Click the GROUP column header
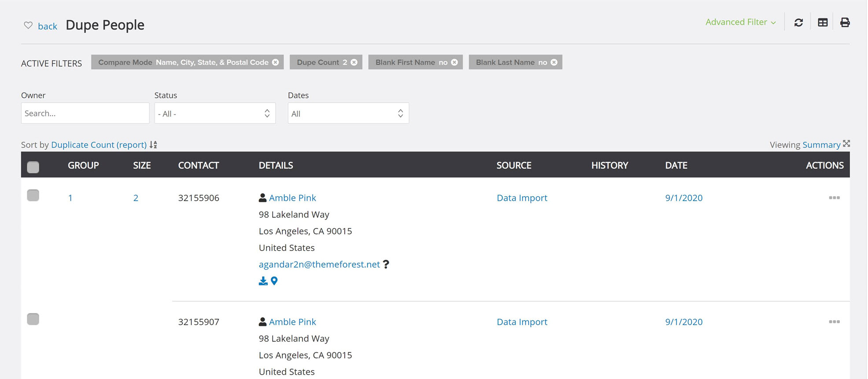 pos(83,166)
